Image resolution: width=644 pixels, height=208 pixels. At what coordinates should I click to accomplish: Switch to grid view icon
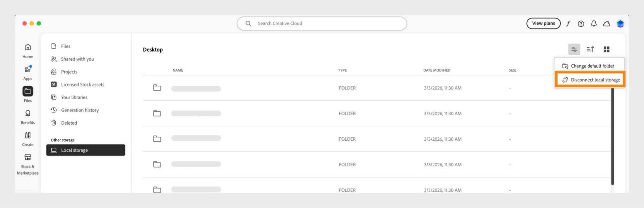606,49
